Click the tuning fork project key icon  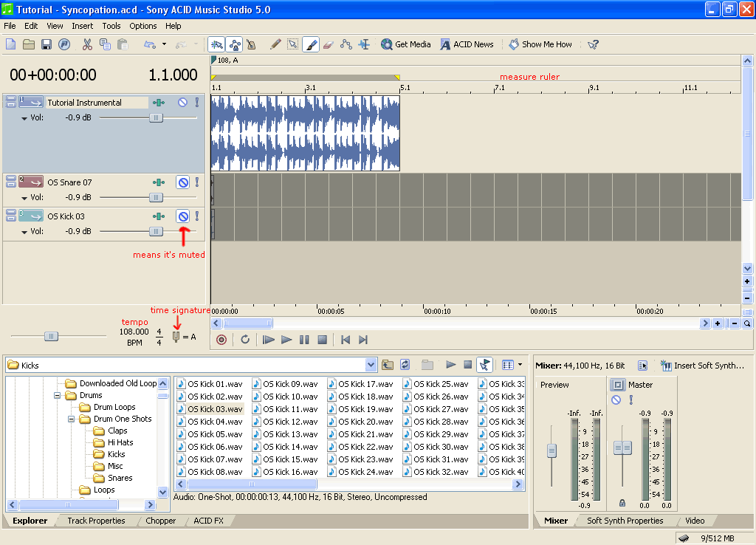click(x=176, y=337)
